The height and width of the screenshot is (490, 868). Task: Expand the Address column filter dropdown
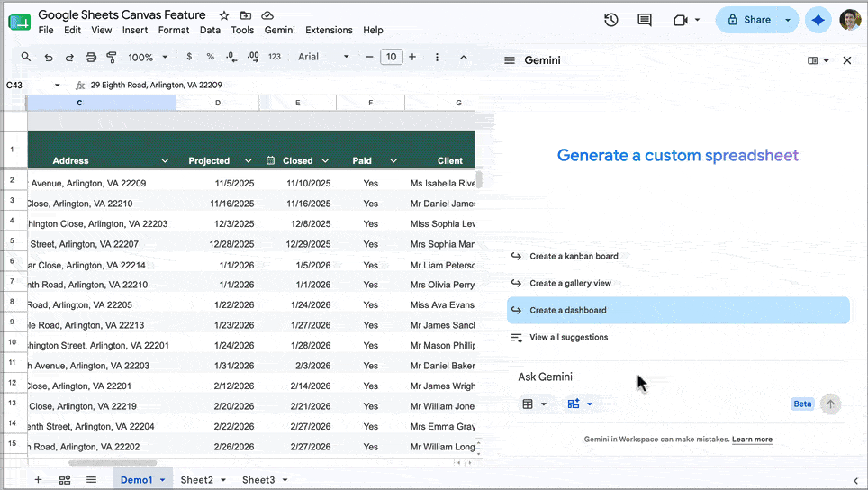(165, 160)
